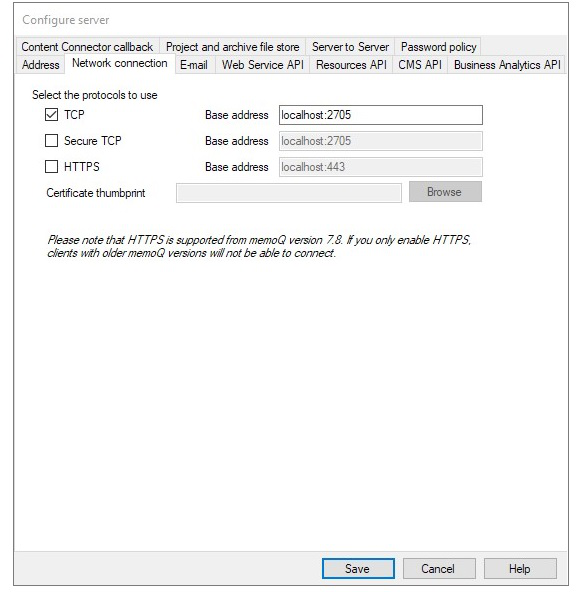This screenshot has height=594, width=583.
Task: Open the E-mail tab
Action: point(194,65)
